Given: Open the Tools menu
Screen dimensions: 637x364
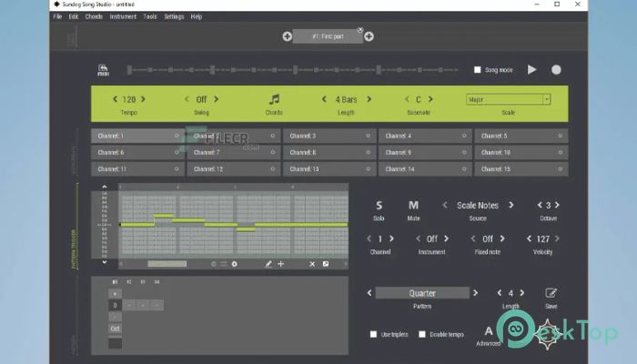Looking at the screenshot, I should (x=150, y=16).
